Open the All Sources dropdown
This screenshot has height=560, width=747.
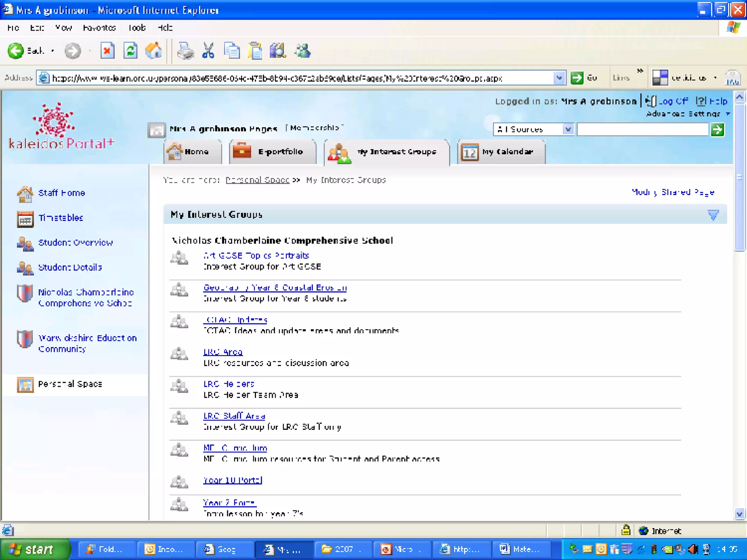point(568,129)
